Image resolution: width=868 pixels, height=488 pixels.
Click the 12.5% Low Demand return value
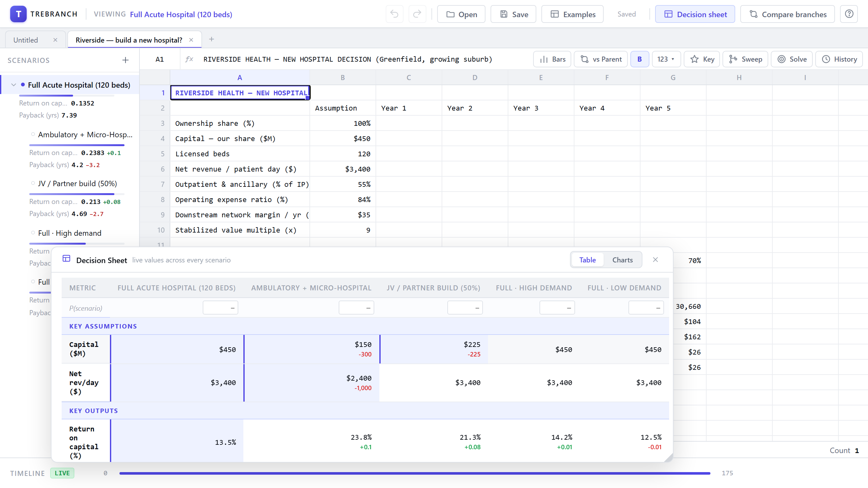point(651,437)
